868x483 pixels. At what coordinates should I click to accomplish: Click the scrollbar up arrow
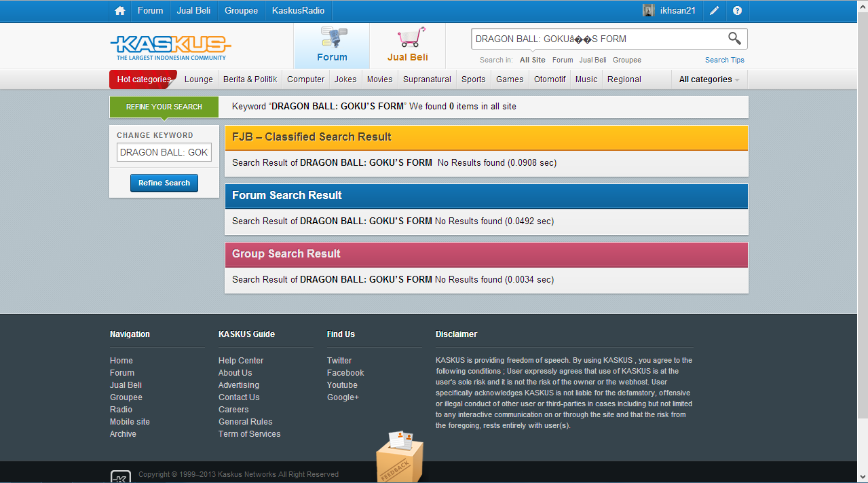click(x=862, y=6)
